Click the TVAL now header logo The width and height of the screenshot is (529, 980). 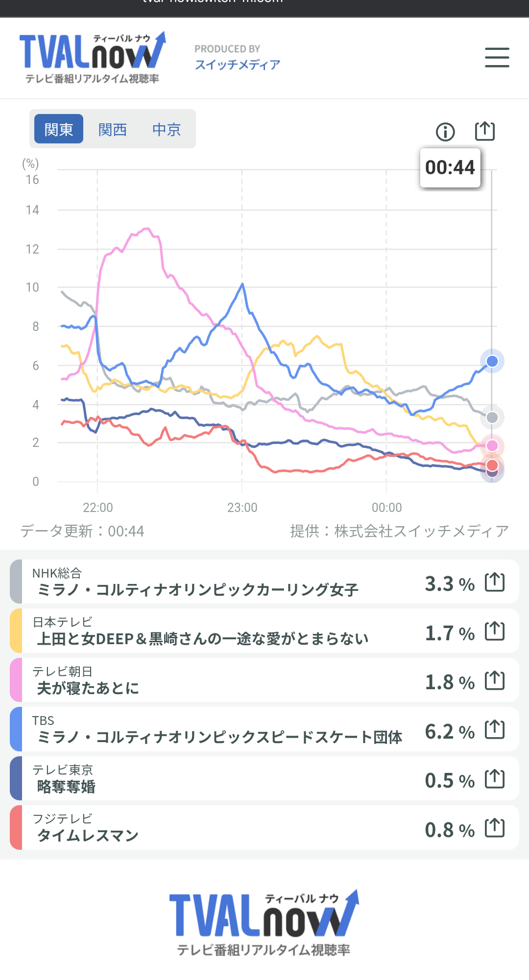tap(92, 57)
